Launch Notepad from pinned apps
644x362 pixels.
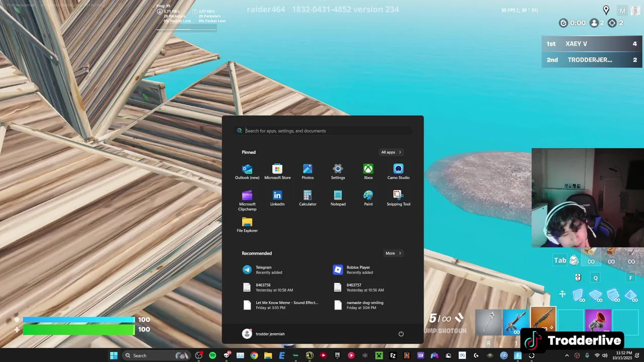(338, 198)
